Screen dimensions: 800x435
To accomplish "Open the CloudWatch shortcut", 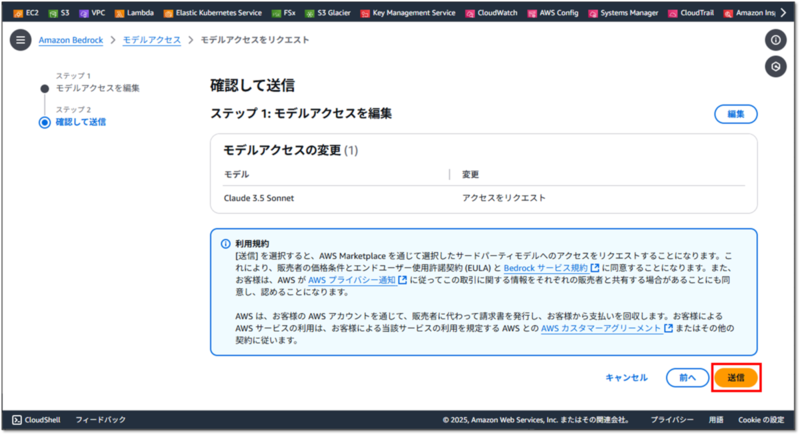I will click(491, 13).
